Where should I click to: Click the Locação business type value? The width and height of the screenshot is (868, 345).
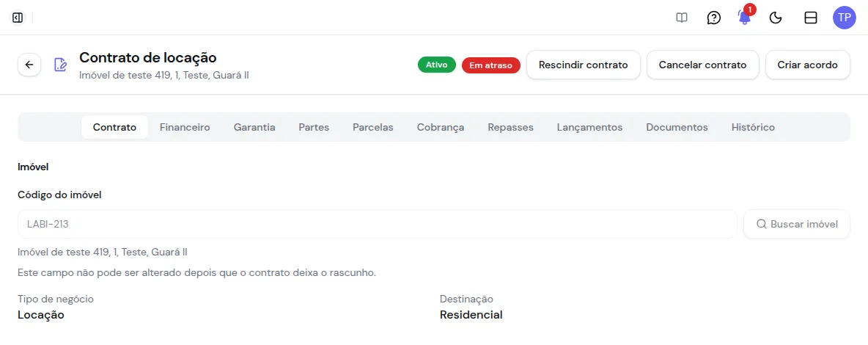(x=41, y=315)
